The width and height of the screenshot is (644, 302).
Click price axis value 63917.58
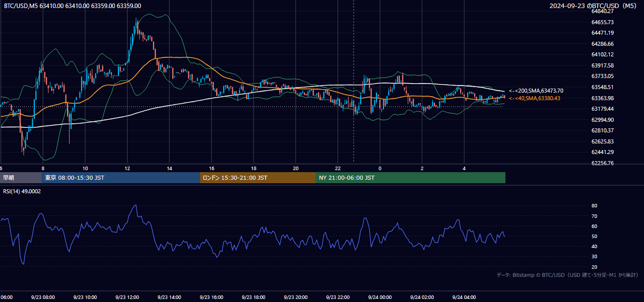click(603, 65)
